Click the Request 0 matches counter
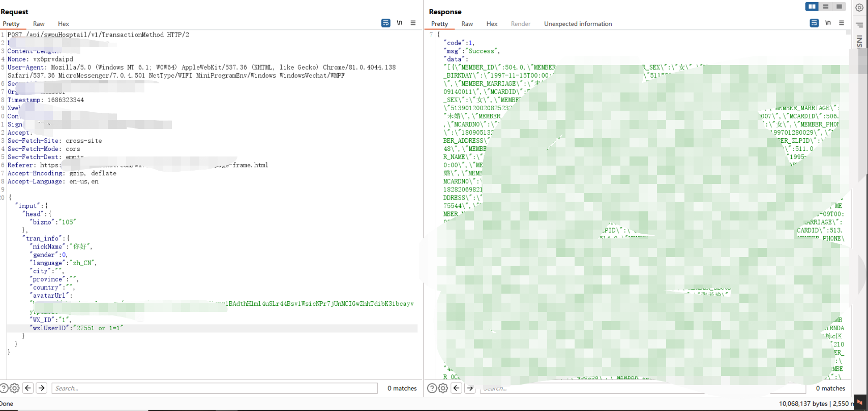Image resolution: width=868 pixels, height=411 pixels. (402, 388)
